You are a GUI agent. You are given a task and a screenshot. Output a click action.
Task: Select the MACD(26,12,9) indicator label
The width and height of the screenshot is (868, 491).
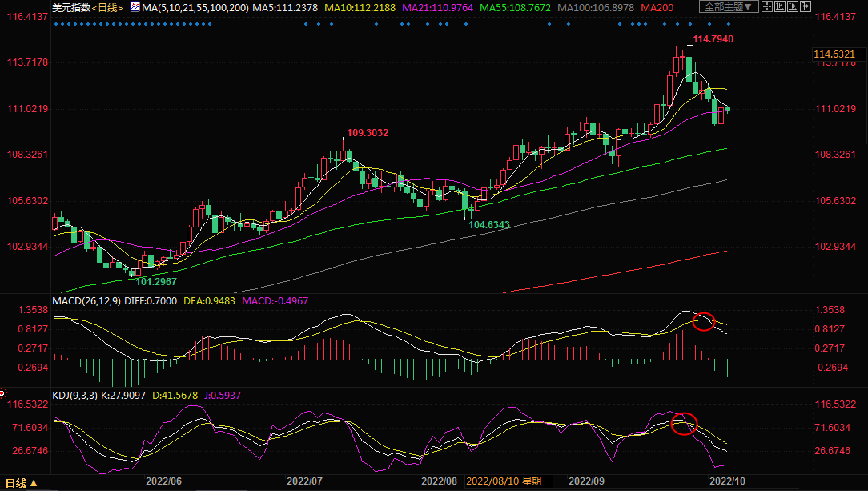coord(86,301)
